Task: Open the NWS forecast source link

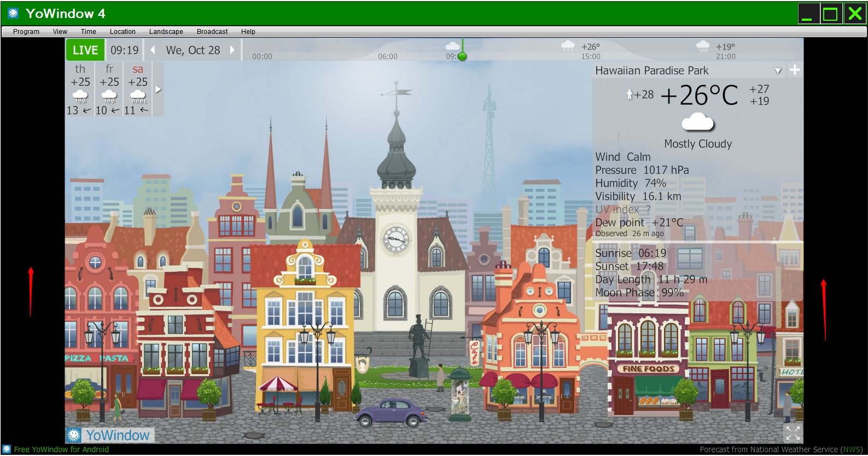Action: (851, 449)
